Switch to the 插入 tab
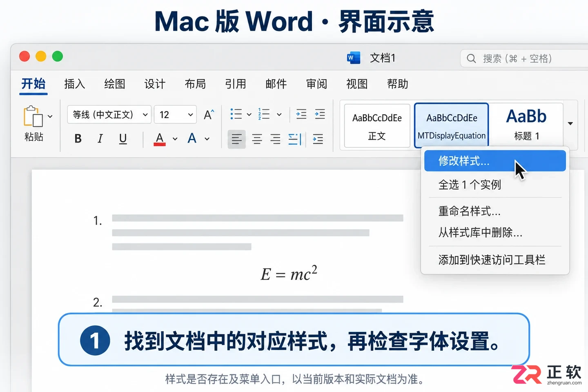 pos(75,84)
